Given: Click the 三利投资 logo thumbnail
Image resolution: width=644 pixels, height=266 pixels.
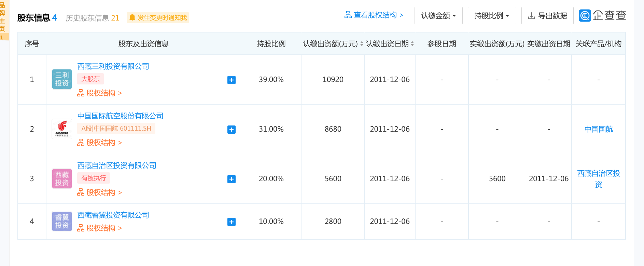Looking at the screenshot, I should coord(62,79).
